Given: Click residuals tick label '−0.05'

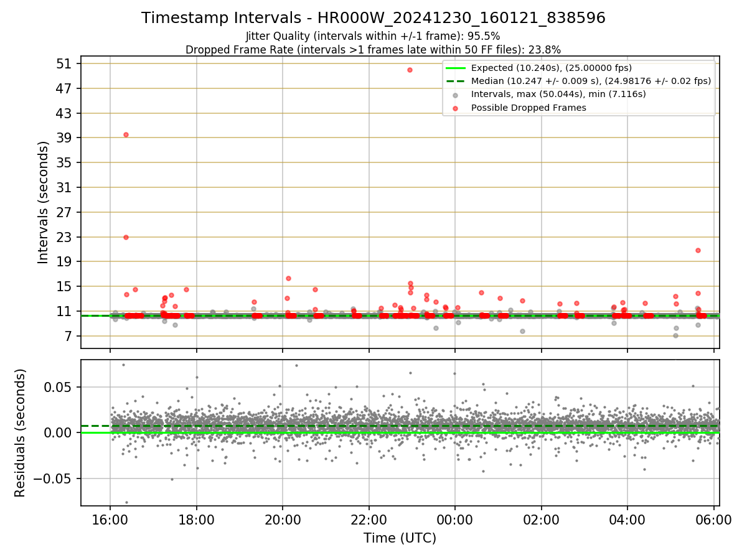Looking at the screenshot, I should point(52,478).
